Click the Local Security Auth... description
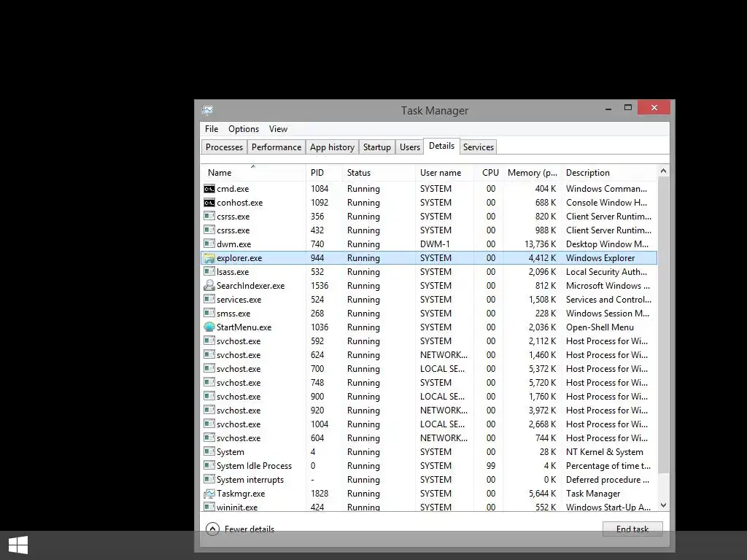The width and height of the screenshot is (747, 560). coord(606,272)
